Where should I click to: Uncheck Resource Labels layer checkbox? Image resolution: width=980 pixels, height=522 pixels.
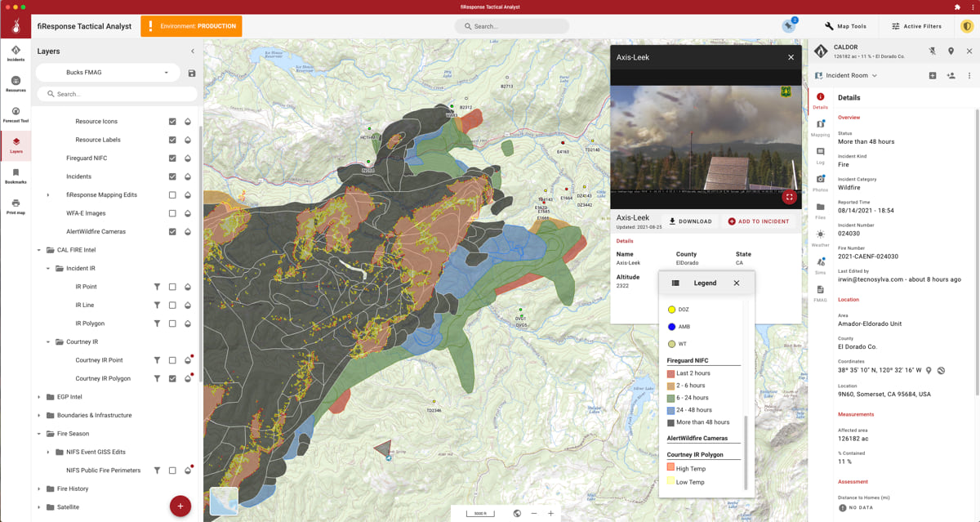[172, 140]
